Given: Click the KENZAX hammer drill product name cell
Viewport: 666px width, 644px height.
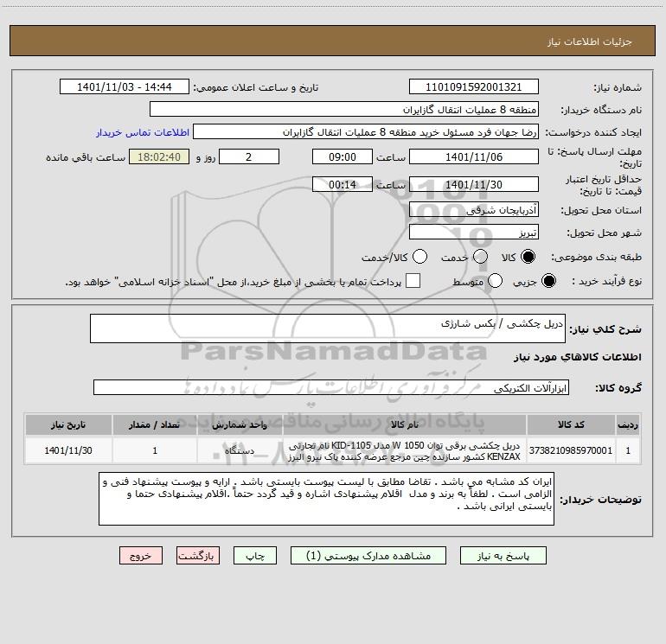Looking at the screenshot, I should coord(405,451).
